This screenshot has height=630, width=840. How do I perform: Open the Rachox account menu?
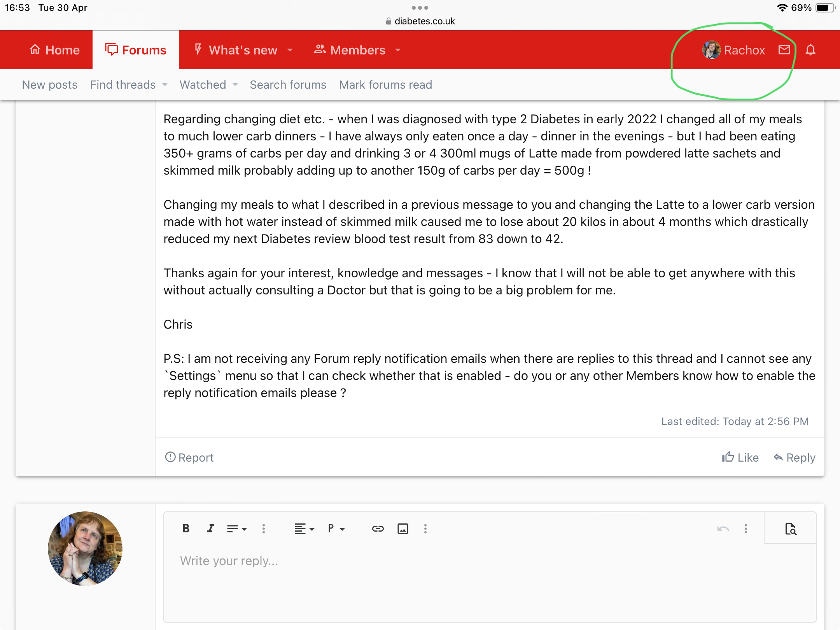[733, 50]
